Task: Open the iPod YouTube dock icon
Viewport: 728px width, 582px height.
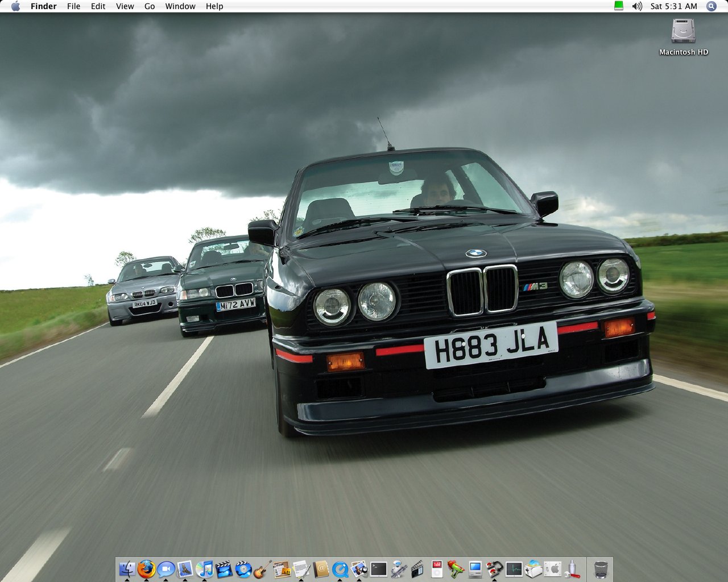Action: [x=436, y=569]
